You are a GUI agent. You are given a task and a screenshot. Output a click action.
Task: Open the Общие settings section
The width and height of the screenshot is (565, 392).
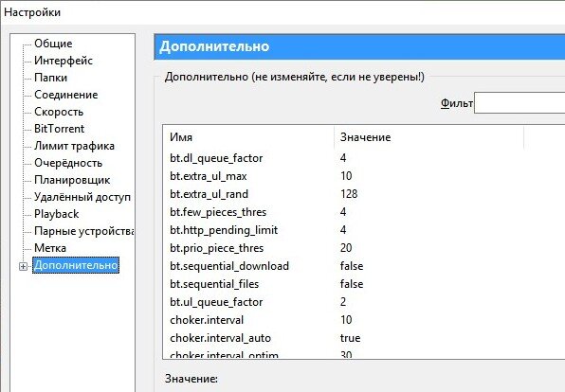click(53, 44)
